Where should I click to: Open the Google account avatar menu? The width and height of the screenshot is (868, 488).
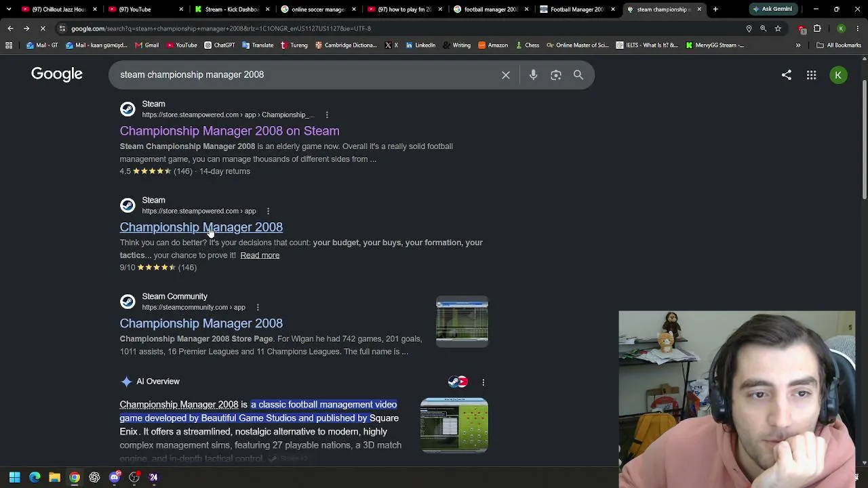[x=838, y=75]
